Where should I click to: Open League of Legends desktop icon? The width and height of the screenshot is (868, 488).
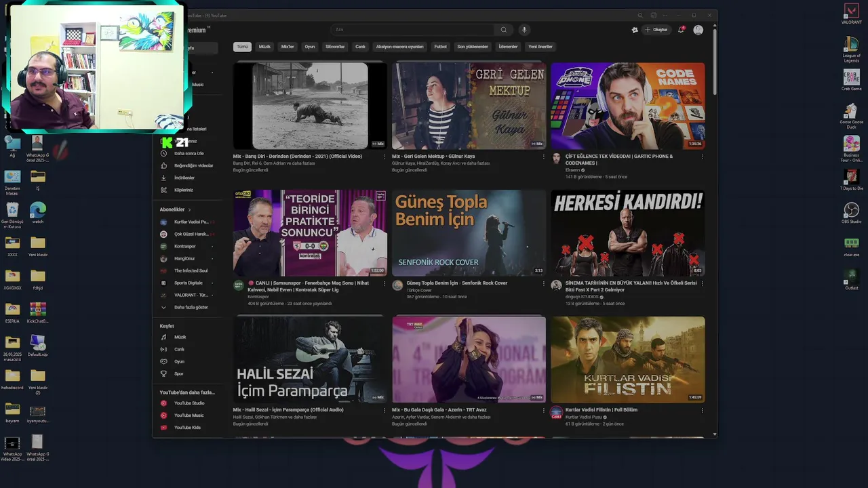click(x=851, y=48)
